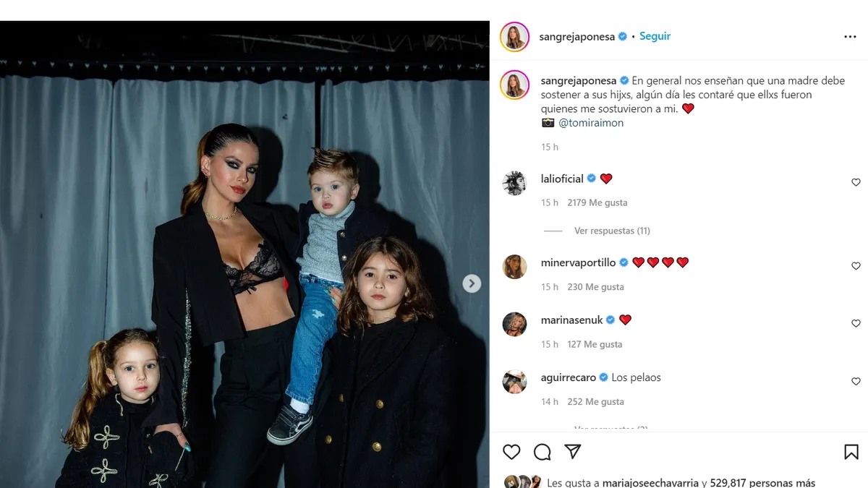Image resolution: width=868 pixels, height=488 pixels.
Task: View 2179 Me gusta on lalioficial's comment
Action: point(597,202)
